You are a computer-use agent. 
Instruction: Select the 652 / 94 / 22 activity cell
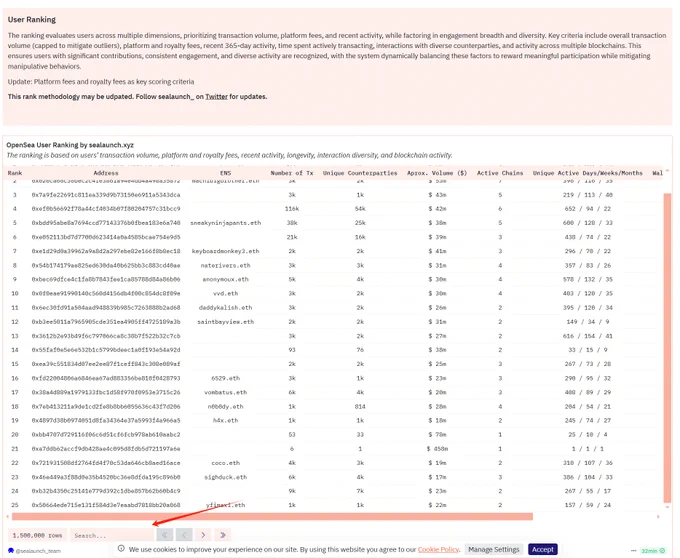pos(588,209)
